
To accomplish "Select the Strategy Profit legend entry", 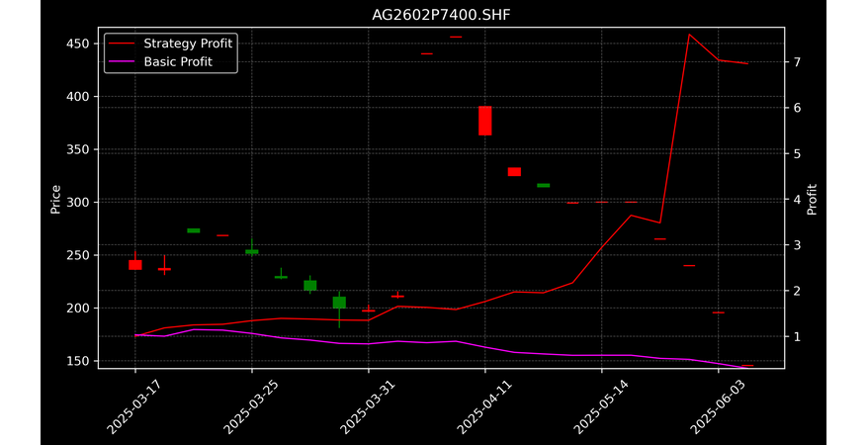I will [x=172, y=44].
